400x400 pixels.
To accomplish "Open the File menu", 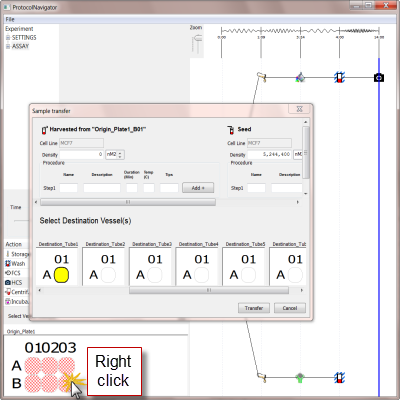I will (x=10, y=19).
